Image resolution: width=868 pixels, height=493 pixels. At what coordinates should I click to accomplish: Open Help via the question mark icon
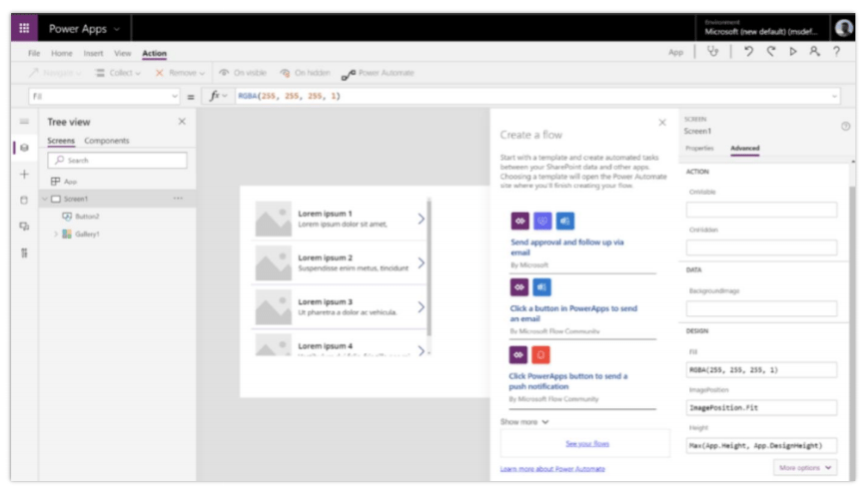[x=836, y=52]
